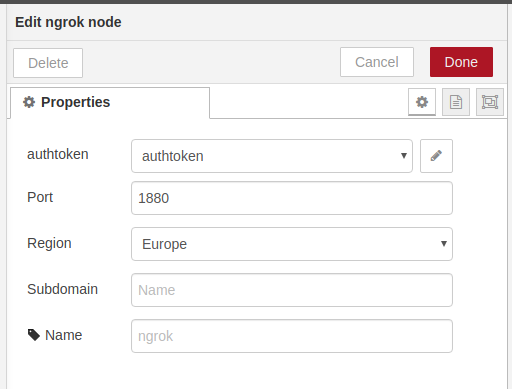Click the 'Edit ngrok node' title
The width and height of the screenshot is (512, 389).
(68, 22)
